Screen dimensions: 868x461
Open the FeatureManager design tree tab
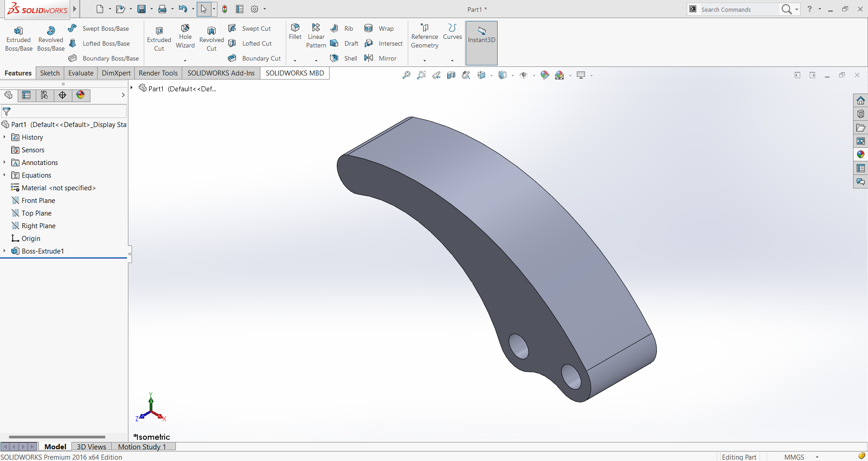pos(8,95)
